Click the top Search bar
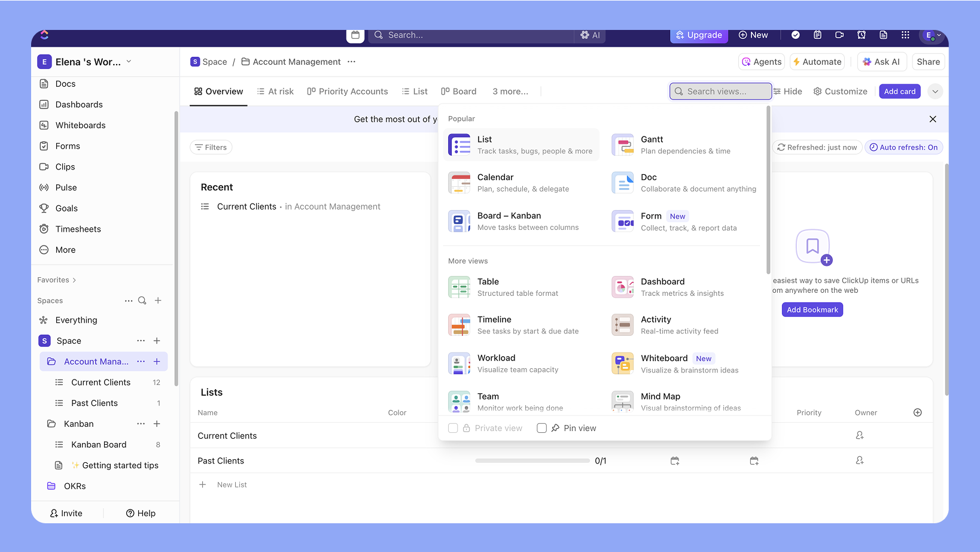 click(471, 35)
